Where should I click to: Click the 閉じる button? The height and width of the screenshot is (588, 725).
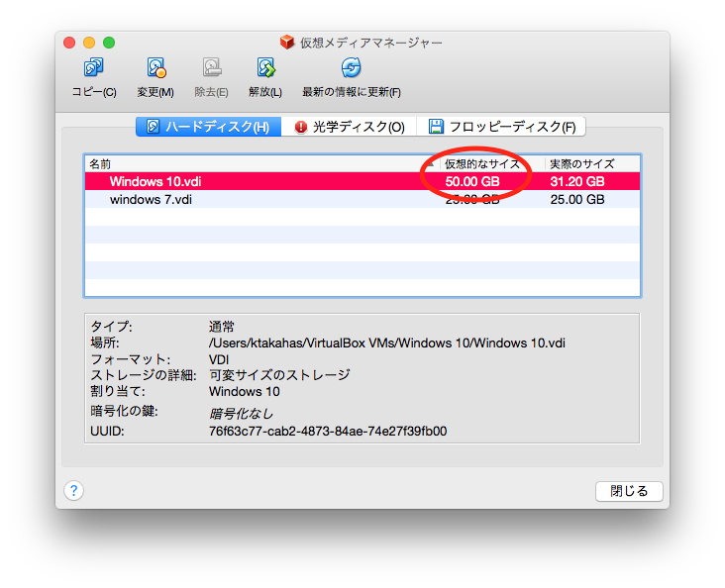pyautogui.click(x=629, y=491)
